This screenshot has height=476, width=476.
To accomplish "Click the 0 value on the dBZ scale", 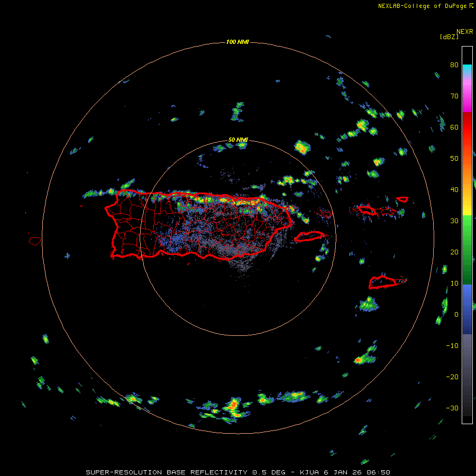I will (456, 315).
